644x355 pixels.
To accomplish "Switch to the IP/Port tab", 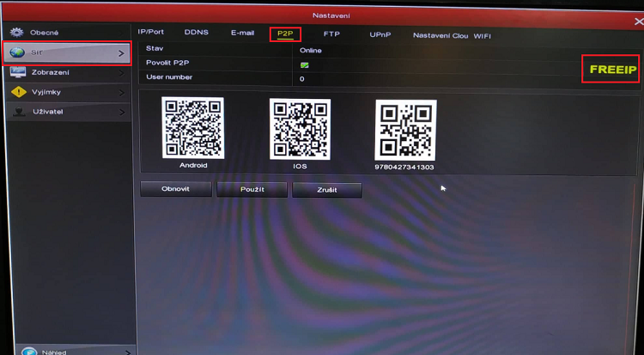I will click(x=150, y=33).
